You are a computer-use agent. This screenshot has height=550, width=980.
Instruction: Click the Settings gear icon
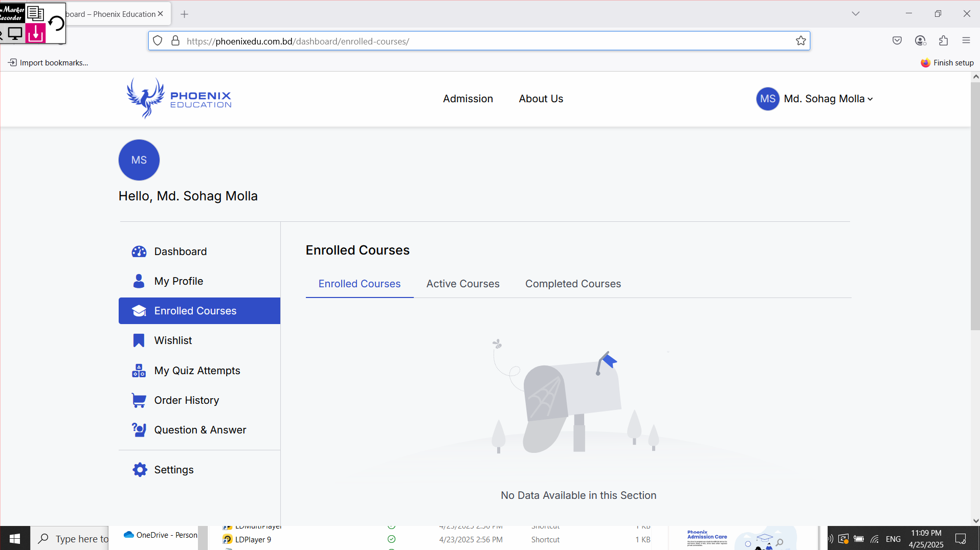(x=140, y=470)
